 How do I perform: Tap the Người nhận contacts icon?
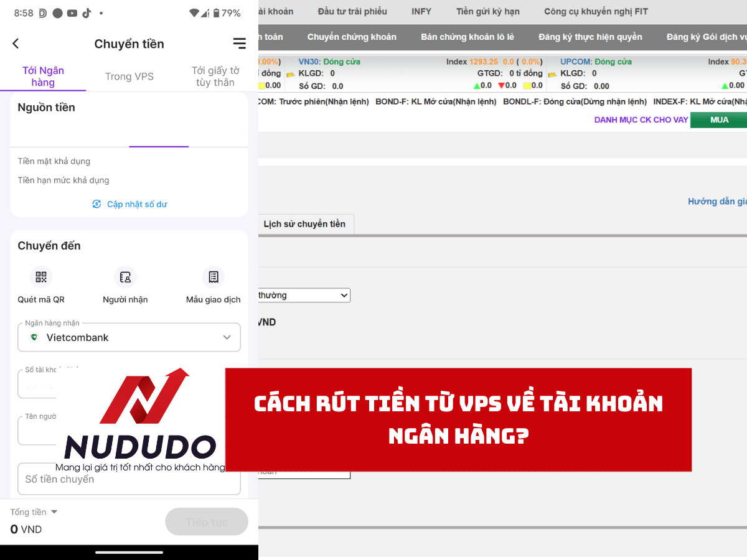(x=125, y=277)
